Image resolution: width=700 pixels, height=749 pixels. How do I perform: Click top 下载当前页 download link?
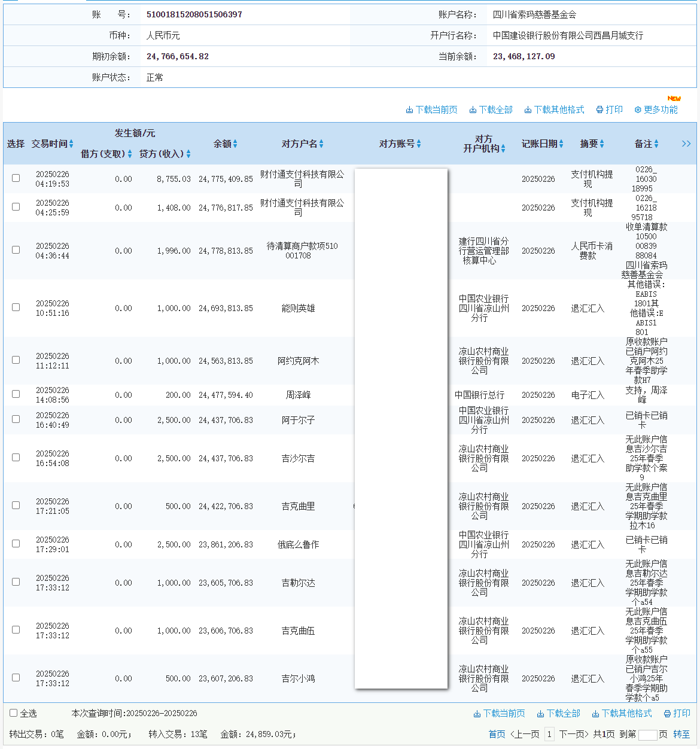[x=431, y=109]
